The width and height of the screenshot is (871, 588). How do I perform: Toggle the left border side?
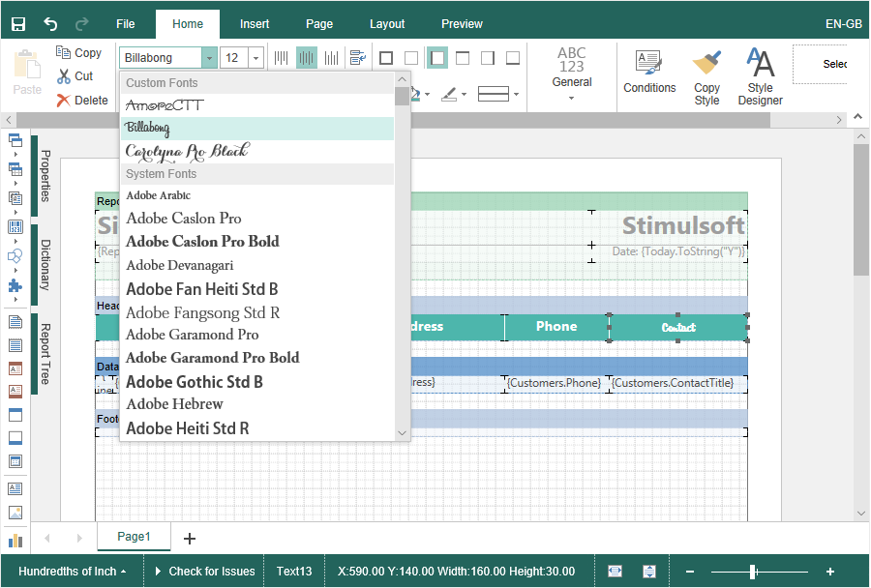(437, 58)
